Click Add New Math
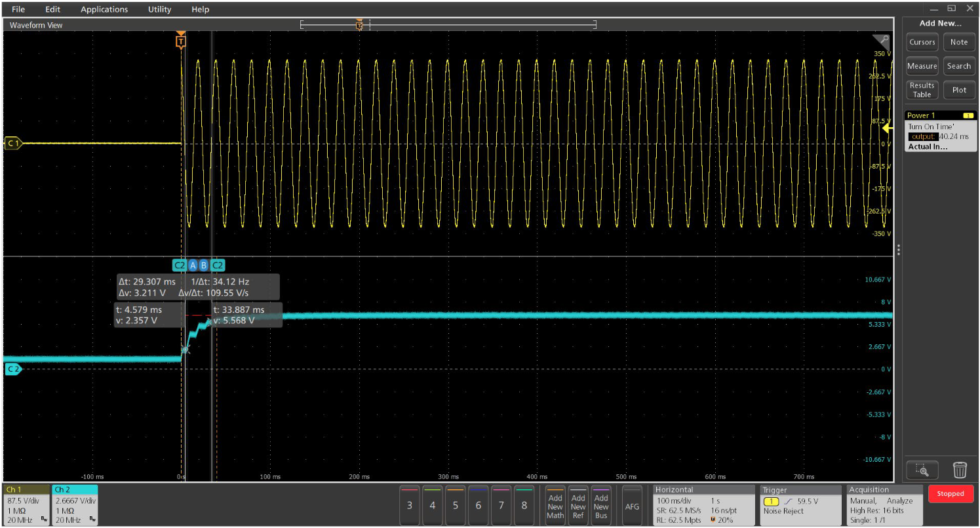Screen dimensions: 980x528 (555, 506)
